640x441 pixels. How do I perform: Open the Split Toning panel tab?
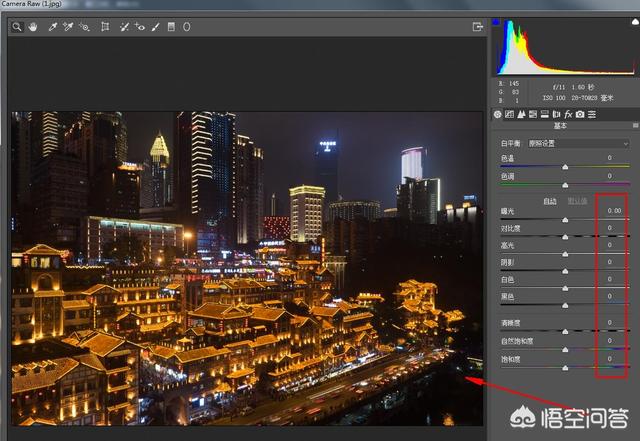pos(544,114)
